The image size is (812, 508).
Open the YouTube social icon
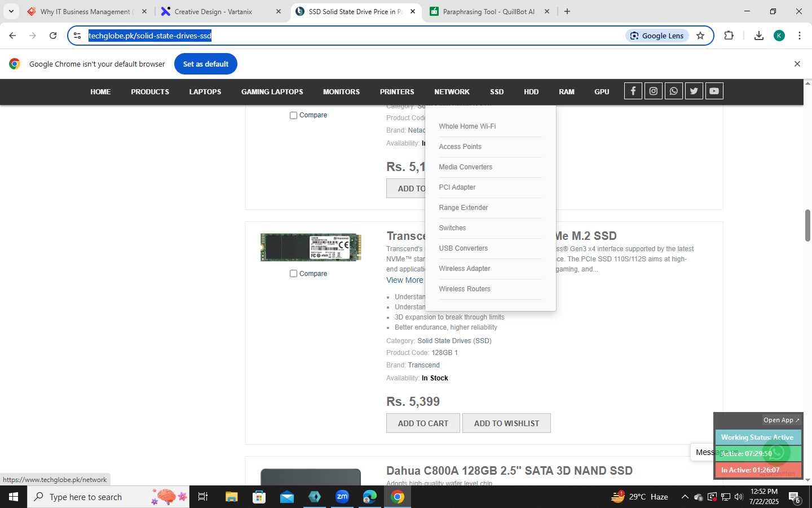click(714, 91)
